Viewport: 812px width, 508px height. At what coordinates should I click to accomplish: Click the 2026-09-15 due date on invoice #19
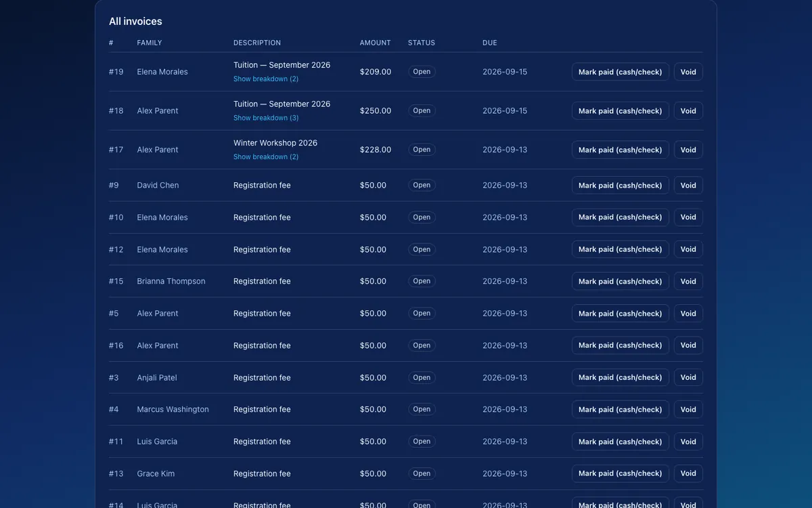pyautogui.click(x=505, y=72)
